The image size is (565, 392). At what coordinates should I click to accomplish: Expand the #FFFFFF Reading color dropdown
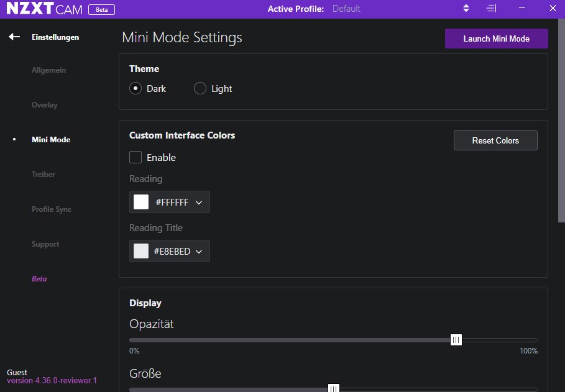click(198, 202)
